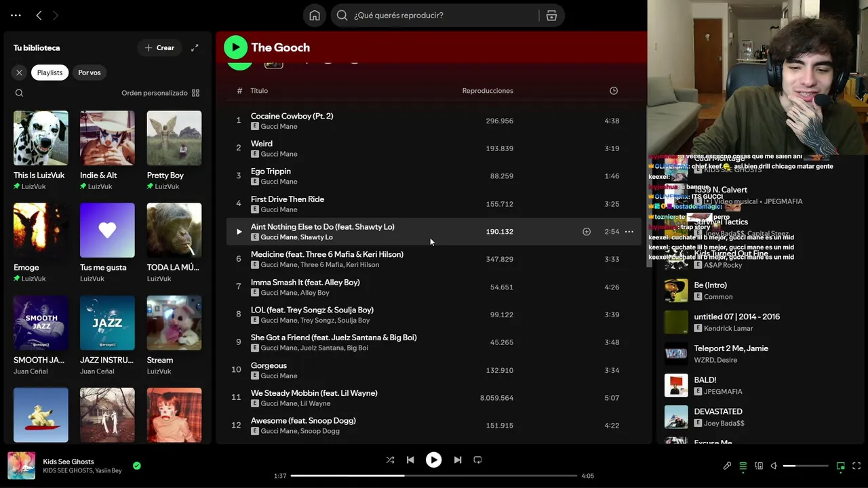The width and height of the screenshot is (868, 488).
Task: Toggle the miniplayer window
Action: pyautogui.click(x=841, y=466)
